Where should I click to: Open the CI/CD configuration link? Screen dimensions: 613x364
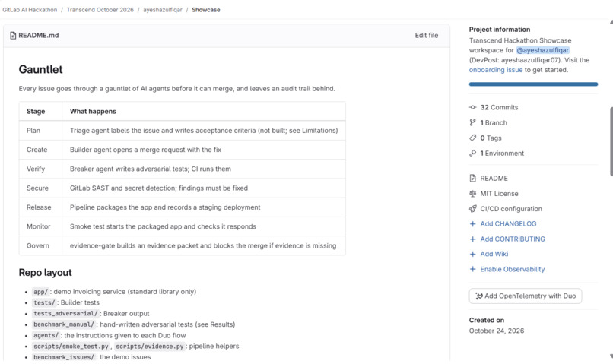pos(511,209)
